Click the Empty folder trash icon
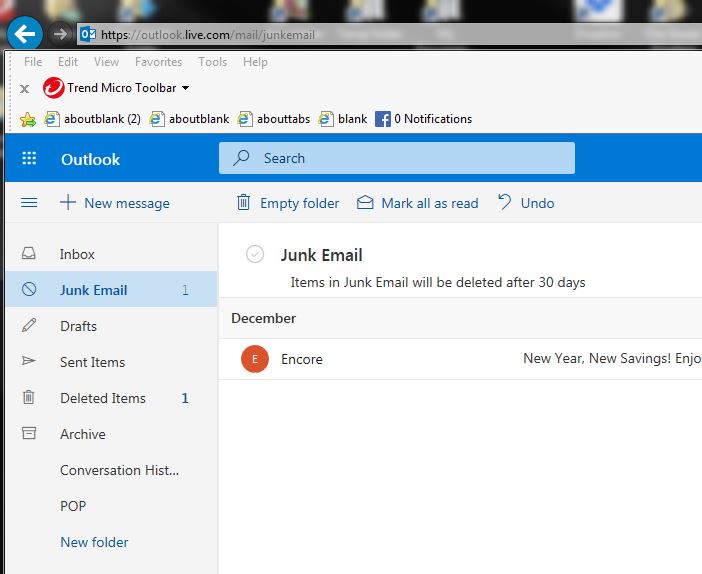Screen dimensions: 702x574 tap(244, 202)
